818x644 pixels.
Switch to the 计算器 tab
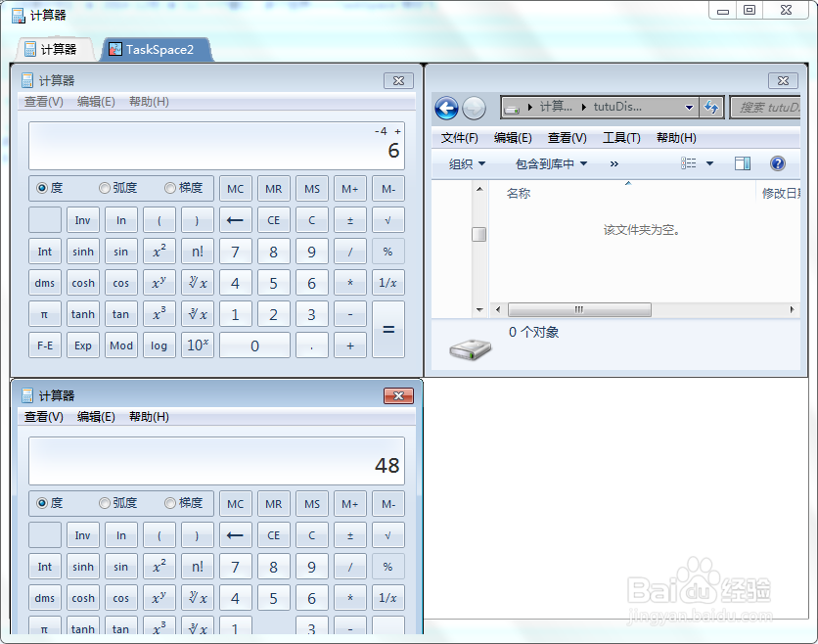click(54, 50)
